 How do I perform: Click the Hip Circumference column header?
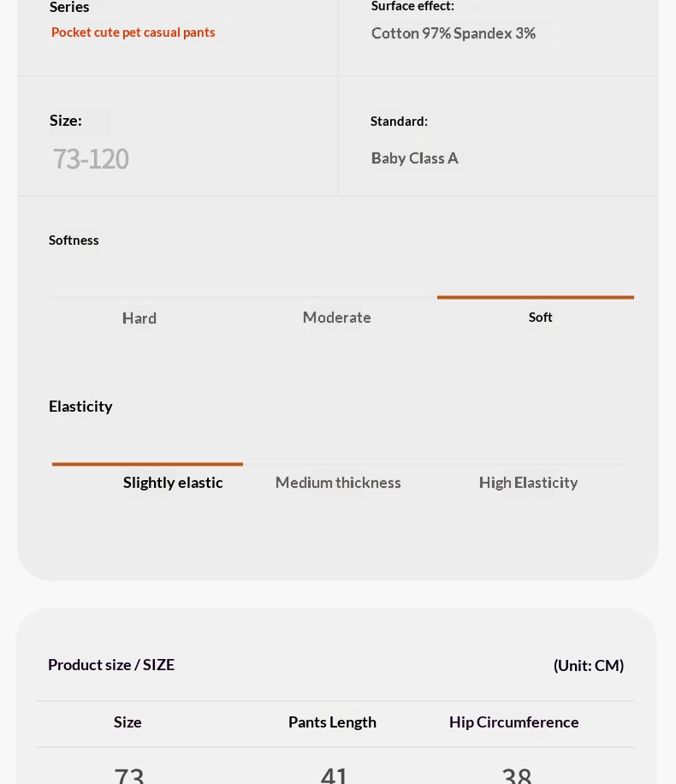tap(513, 722)
